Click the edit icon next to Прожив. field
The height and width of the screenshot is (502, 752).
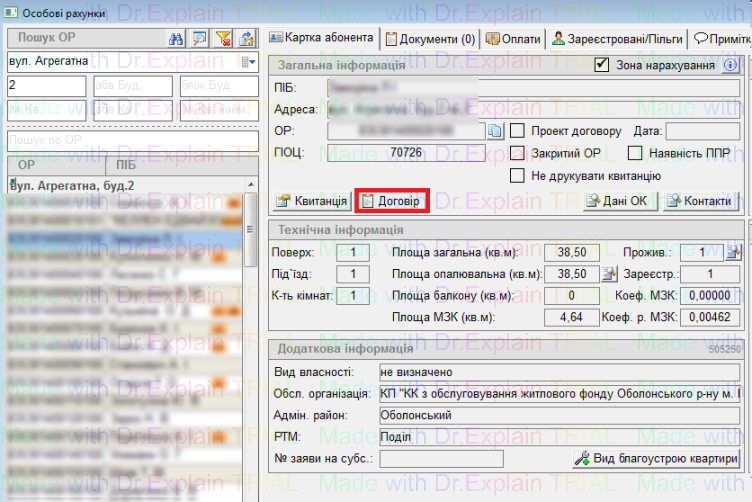(x=733, y=252)
